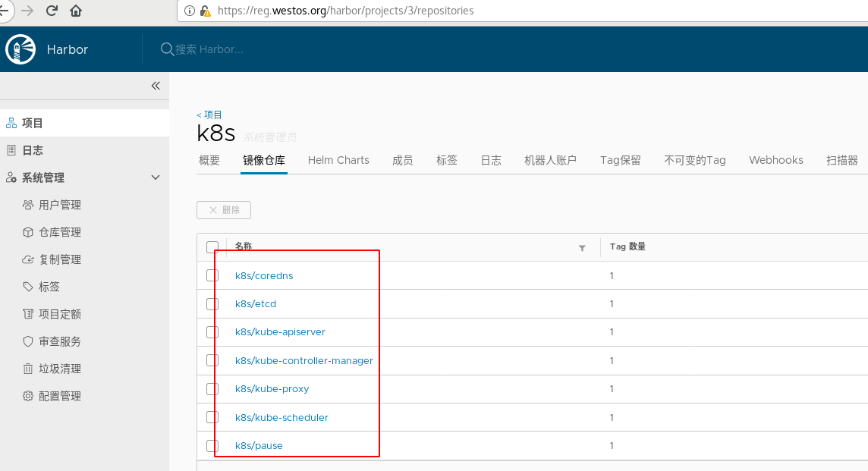The height and width of the screenshot is (471, 868).
Task: Click the 用户管理 users icon
Action: 27,205
